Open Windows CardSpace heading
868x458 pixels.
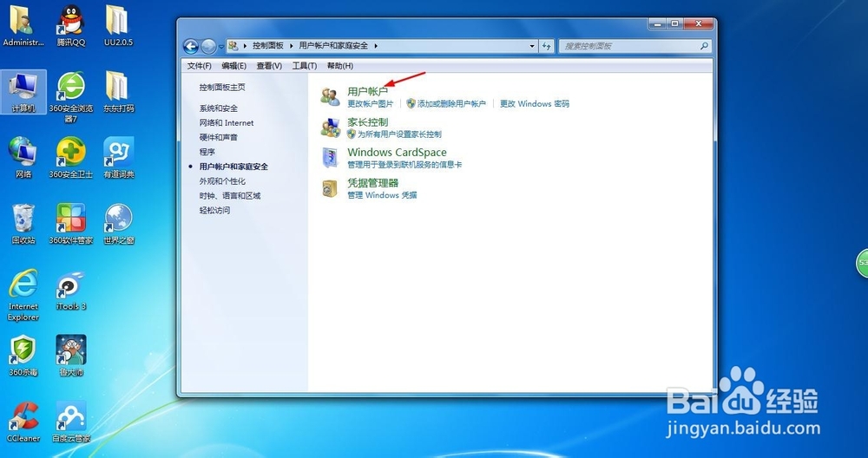(x=397, y=152)
